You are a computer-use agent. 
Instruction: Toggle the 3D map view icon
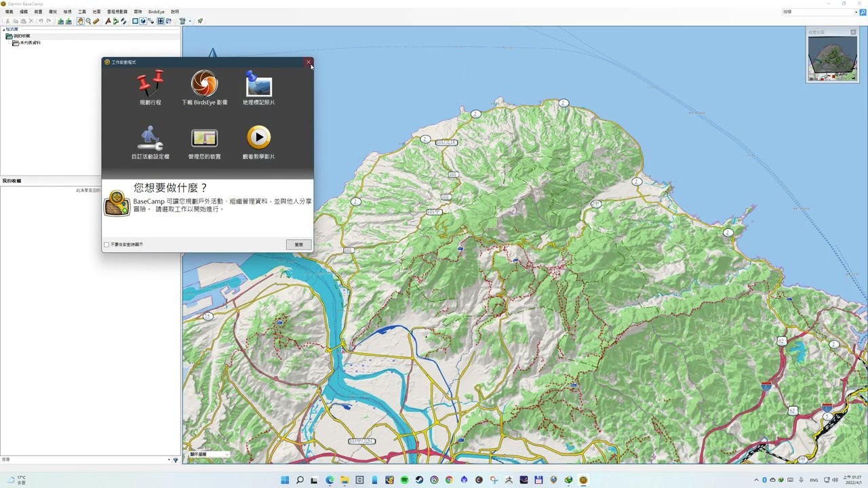point(143,21)
